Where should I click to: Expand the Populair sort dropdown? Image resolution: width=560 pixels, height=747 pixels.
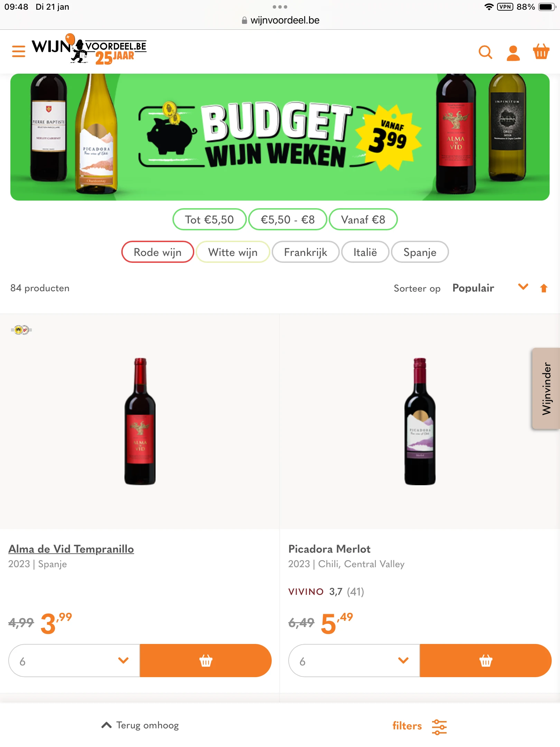tap(490, 288)
